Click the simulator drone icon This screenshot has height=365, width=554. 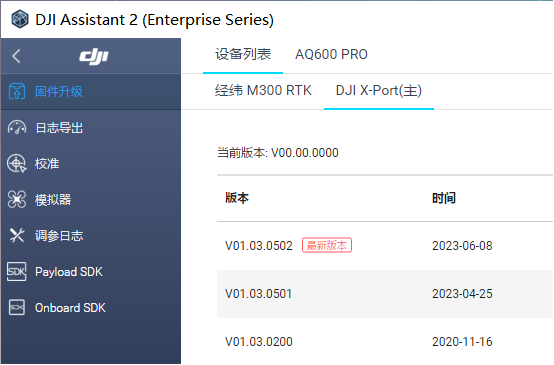point(17,200)
